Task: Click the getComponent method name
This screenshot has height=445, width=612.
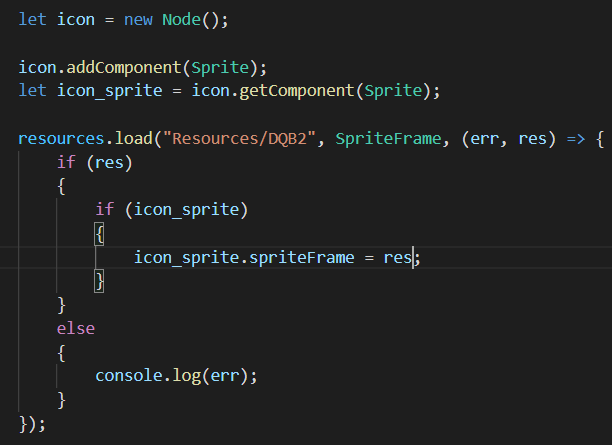Action: (308, 91)
